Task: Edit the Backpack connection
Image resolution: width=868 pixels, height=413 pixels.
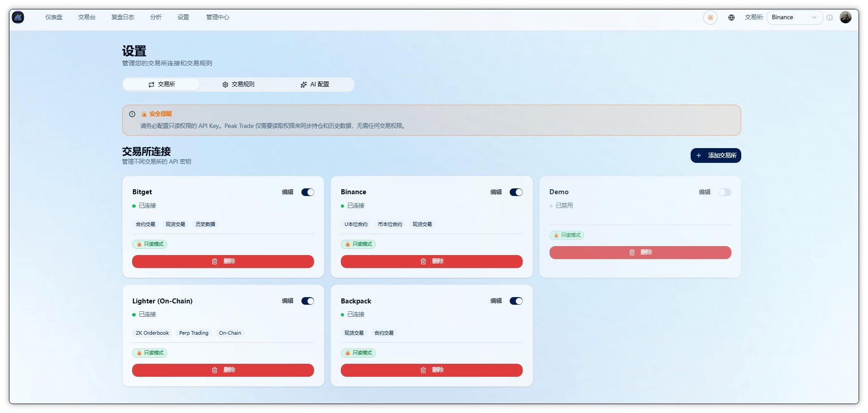Action: (x=496, y=301)
